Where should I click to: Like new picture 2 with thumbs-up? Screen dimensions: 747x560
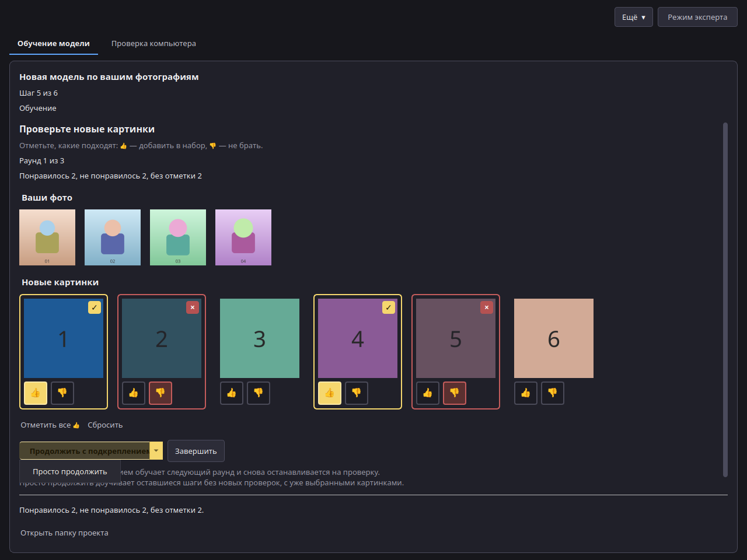[x=134, y=393]
